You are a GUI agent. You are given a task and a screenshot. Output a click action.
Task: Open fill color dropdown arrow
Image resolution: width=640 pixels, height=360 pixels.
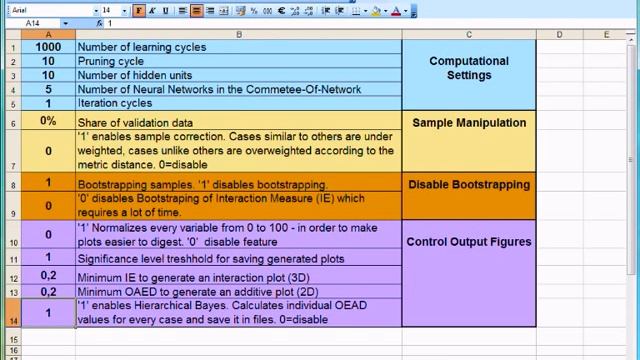pos(386,11)
